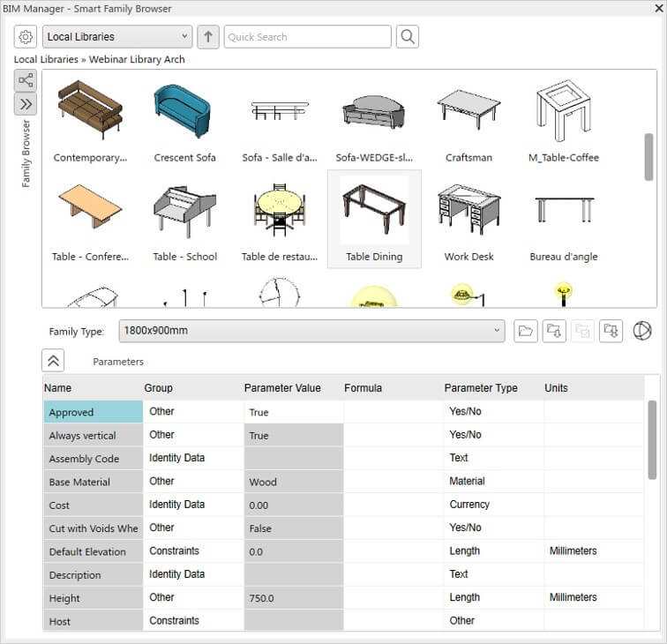Viewport: 667px width, 644px height.
Task: Click Webinar Library Arch in the breadcrumb
Action: pyautogui.click(x=137, y=59)
